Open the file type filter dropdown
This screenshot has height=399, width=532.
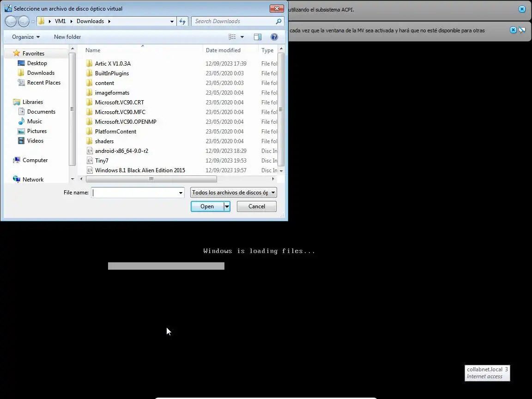[233, 193]
